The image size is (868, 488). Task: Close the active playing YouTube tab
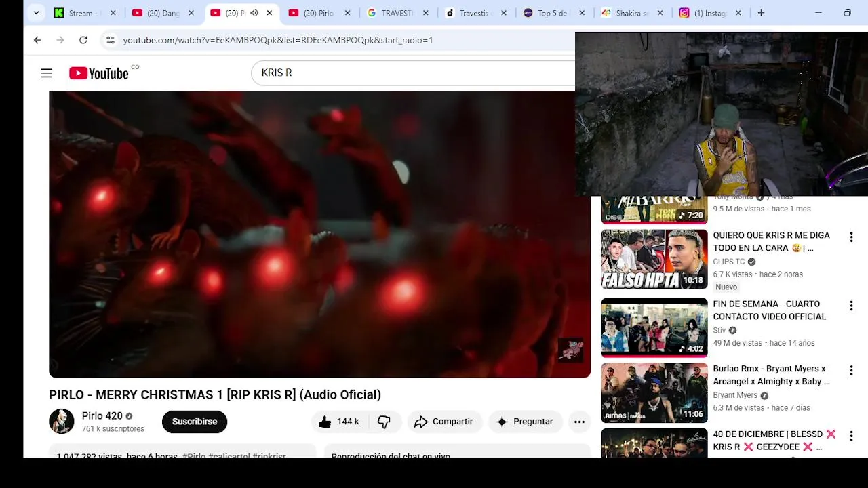coord(269,13)
